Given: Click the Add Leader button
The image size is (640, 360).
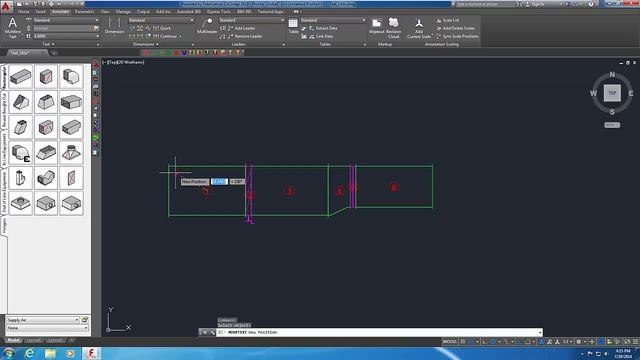Looking at the screenshot, I should click(x=241, y=28).
